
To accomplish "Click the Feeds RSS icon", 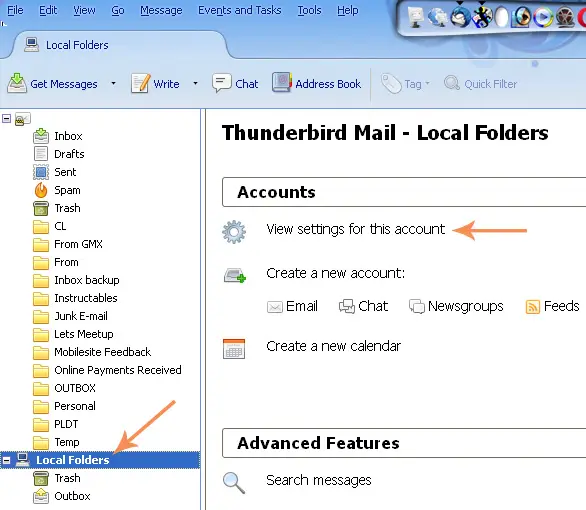I will pyautogui.click(x=533, y=307).
